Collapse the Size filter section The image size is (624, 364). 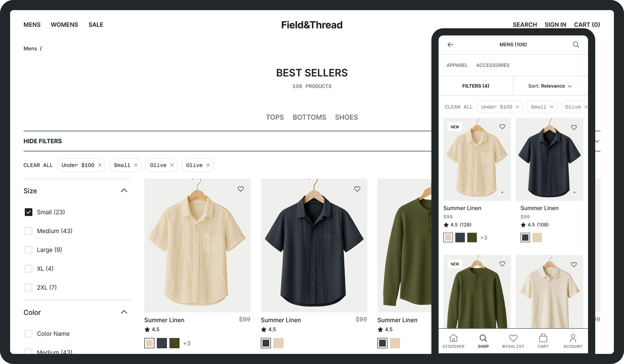click(124, 191)
